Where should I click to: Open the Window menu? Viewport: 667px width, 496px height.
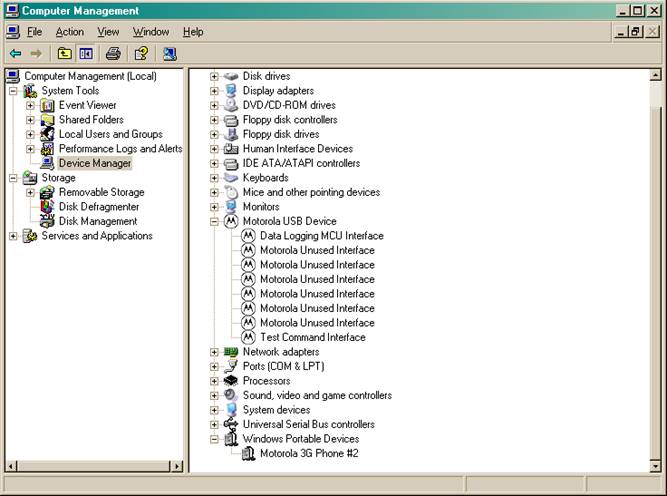coord(151,32)
